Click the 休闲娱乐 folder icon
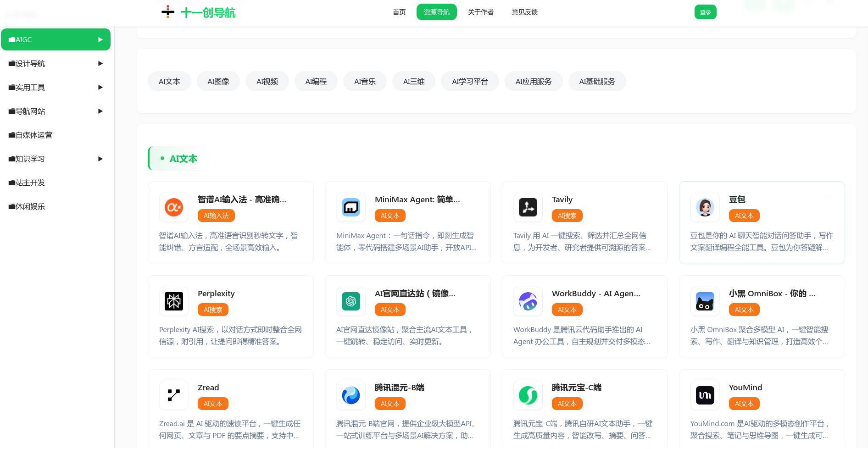 (x=12, y=207)
